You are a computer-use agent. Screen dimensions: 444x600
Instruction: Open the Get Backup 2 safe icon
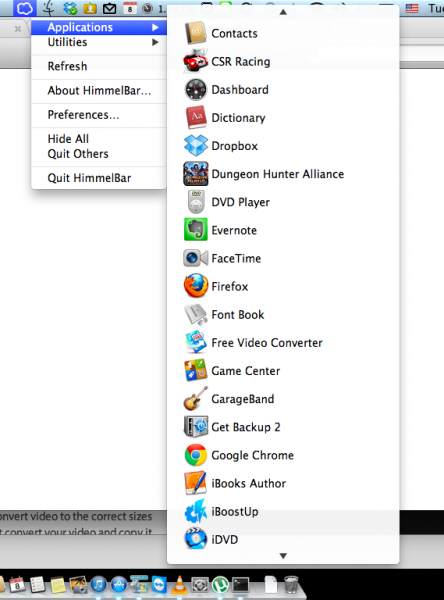pos(196,427)
